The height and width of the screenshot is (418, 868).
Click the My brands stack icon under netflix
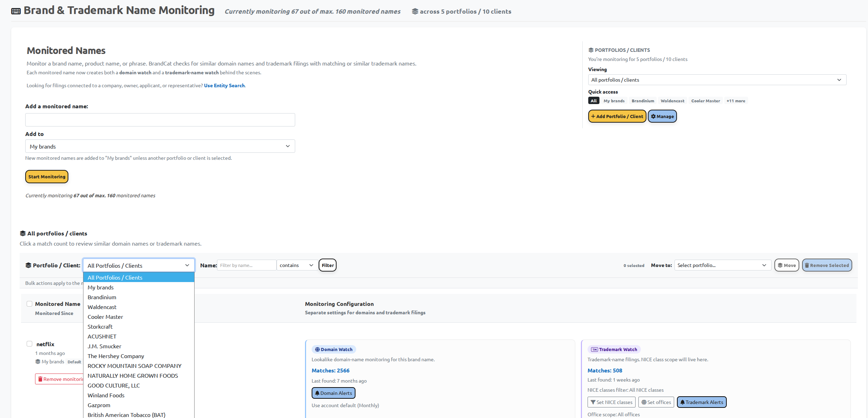point(38,362)
